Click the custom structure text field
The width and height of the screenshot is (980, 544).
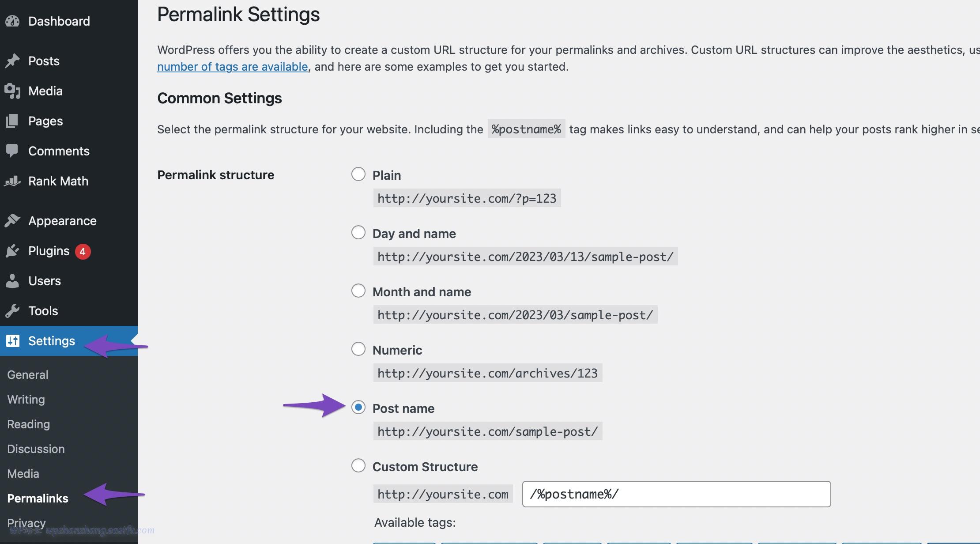pos(676,494)
